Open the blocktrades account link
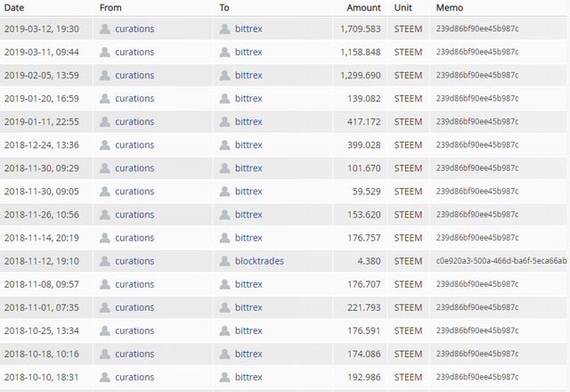The image size is (570, 392). point(259,261)
